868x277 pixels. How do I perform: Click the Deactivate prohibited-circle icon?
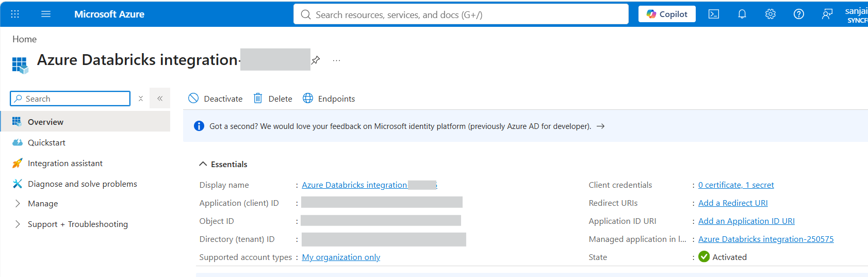tap(193, 98)
